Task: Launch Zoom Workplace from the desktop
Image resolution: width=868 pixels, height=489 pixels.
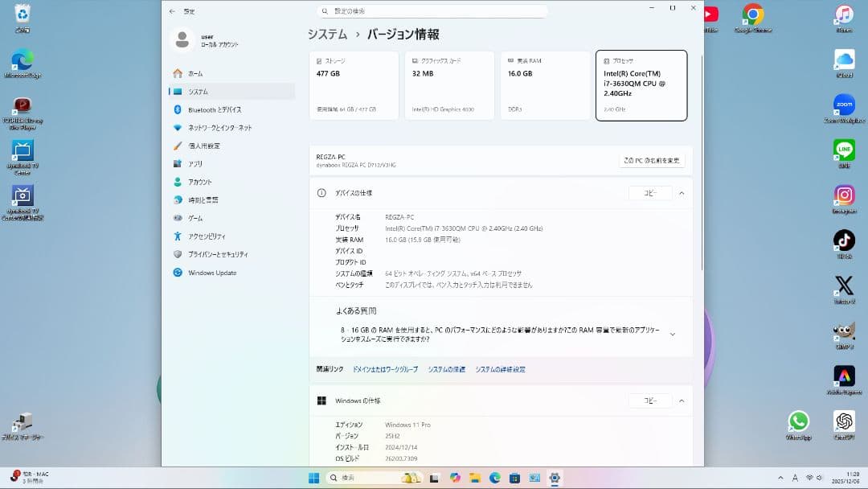Action: pos(843,105)
